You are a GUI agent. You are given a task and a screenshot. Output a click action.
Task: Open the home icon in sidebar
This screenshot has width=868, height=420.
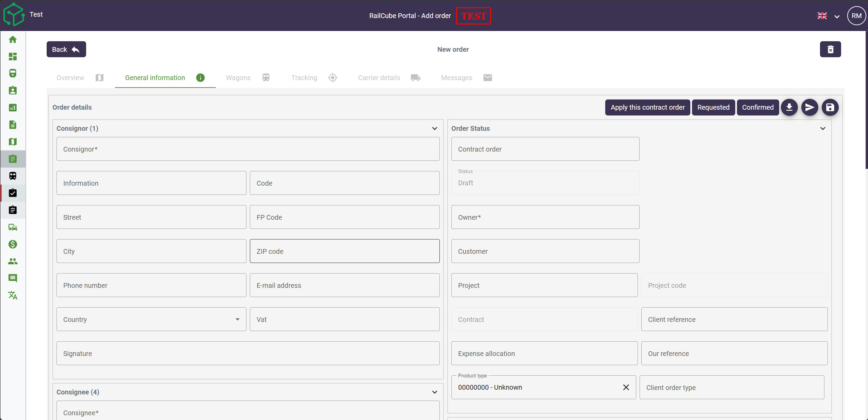pos(13,40)
